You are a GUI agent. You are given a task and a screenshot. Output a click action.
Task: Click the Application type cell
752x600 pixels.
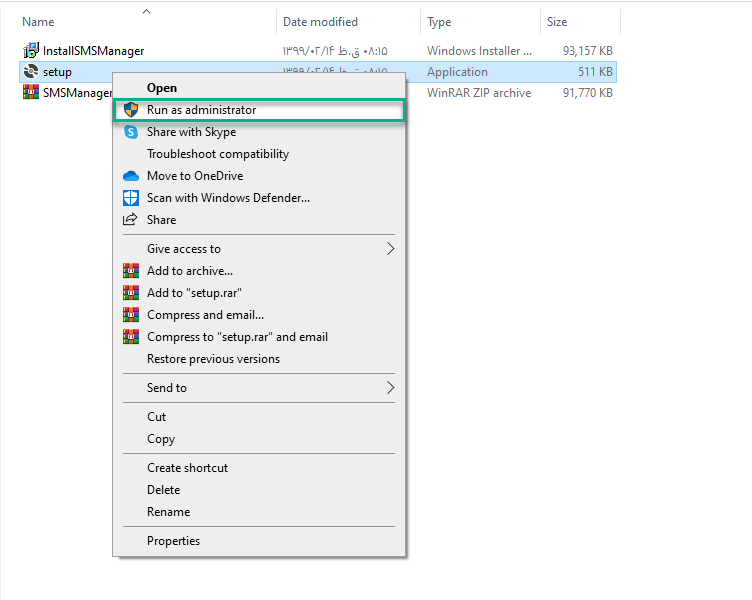(x=458, y=72)
